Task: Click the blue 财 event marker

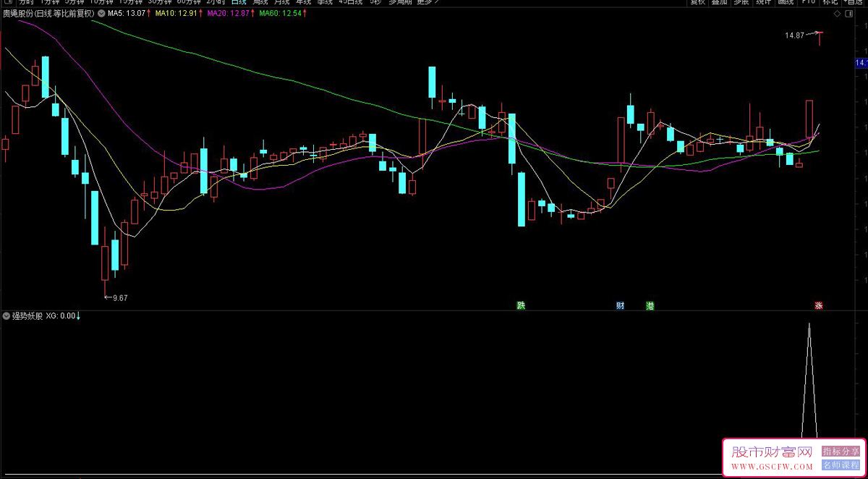Action: point(620,305)
